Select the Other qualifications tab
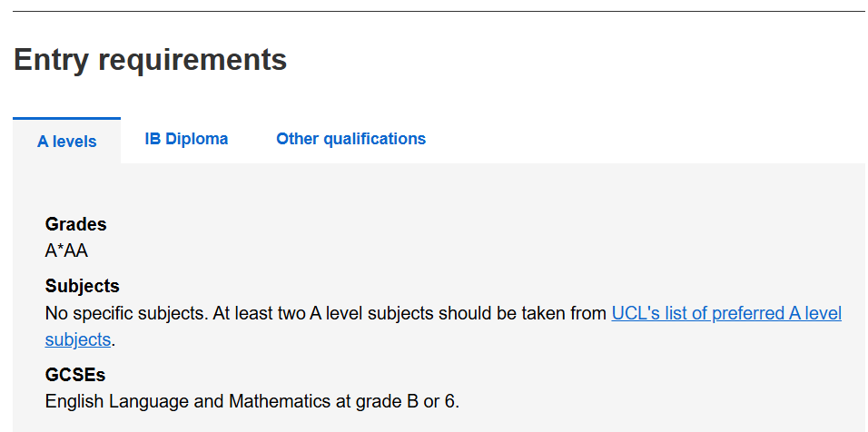Viewport: 868px width, 432px height. point(350,139)
